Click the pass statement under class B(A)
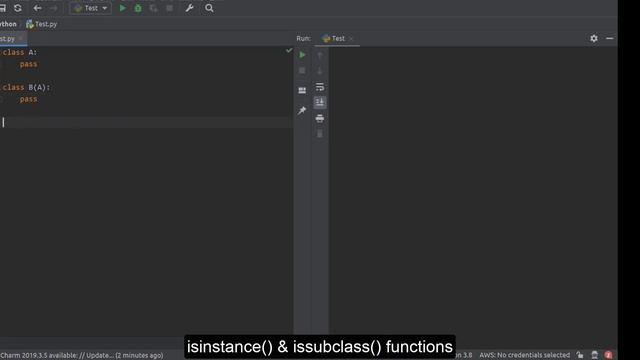Image resolution: width=640 pixels, height=360 pixels. coord(28,99)
